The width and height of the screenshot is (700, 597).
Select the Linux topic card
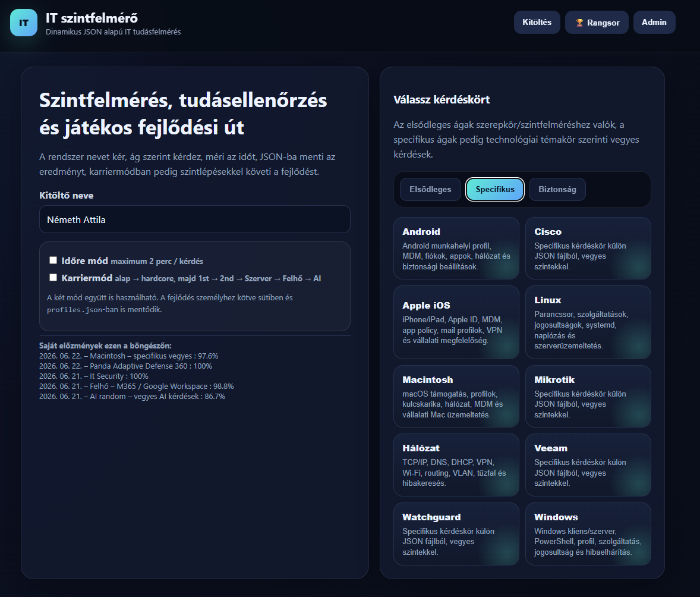coord(588,322)
